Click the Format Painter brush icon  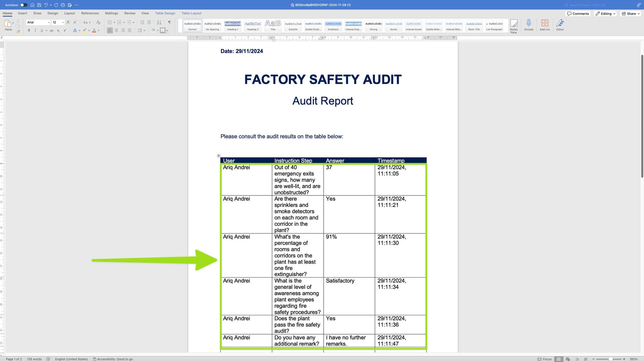tap(18, 31)
